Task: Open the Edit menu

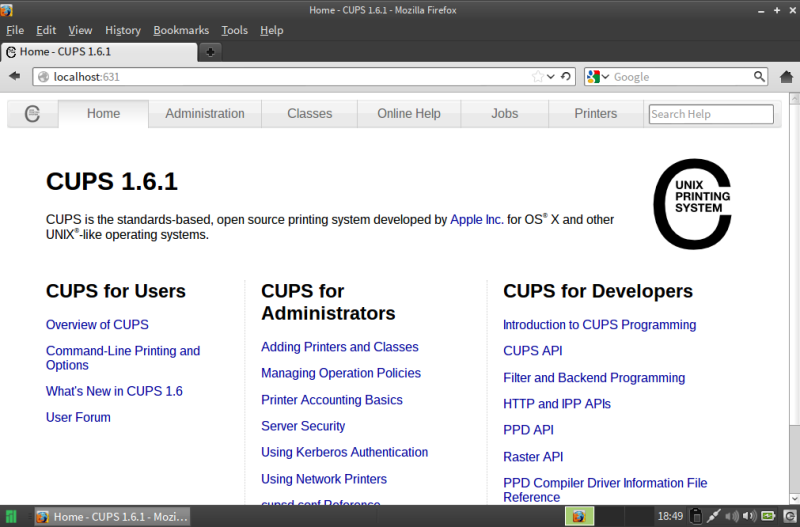Action: (46, 30)
